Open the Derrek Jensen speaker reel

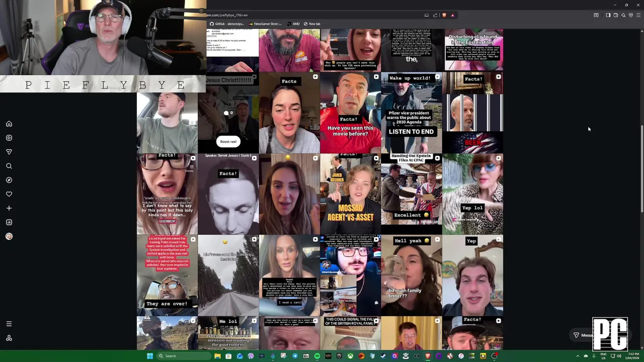pyautogui.click(x=228, y=194)
